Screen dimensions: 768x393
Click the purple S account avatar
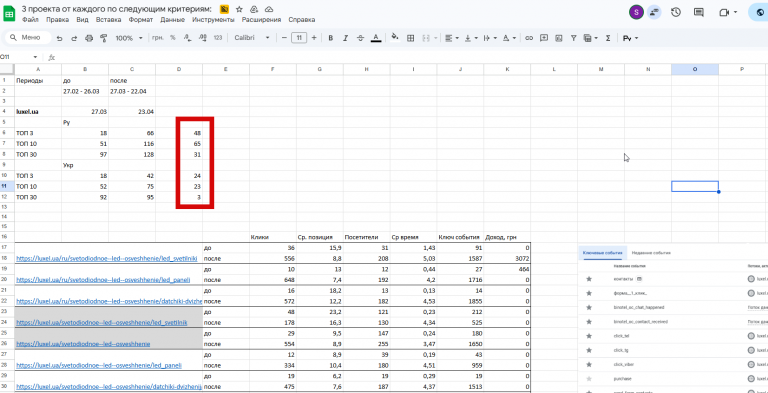coord(636,12)
